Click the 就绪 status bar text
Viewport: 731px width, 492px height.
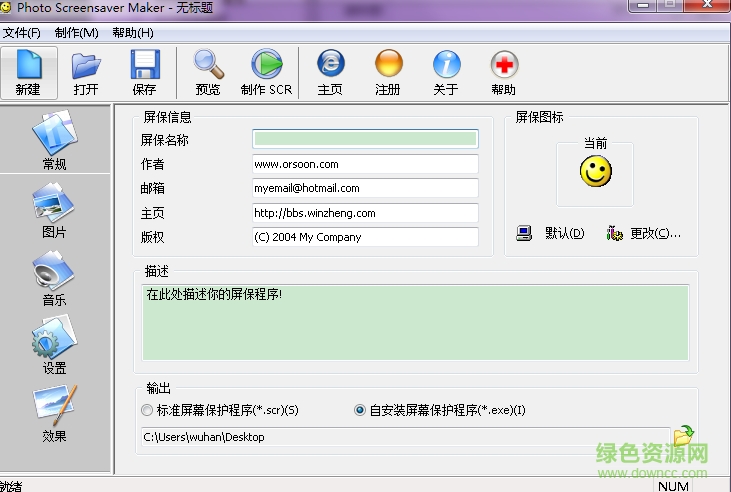11,486
